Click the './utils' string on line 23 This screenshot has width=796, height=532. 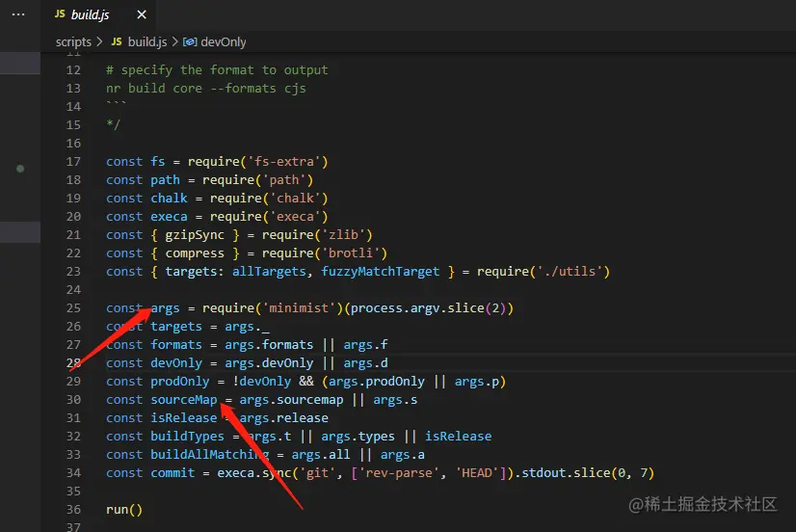point(570,271)
